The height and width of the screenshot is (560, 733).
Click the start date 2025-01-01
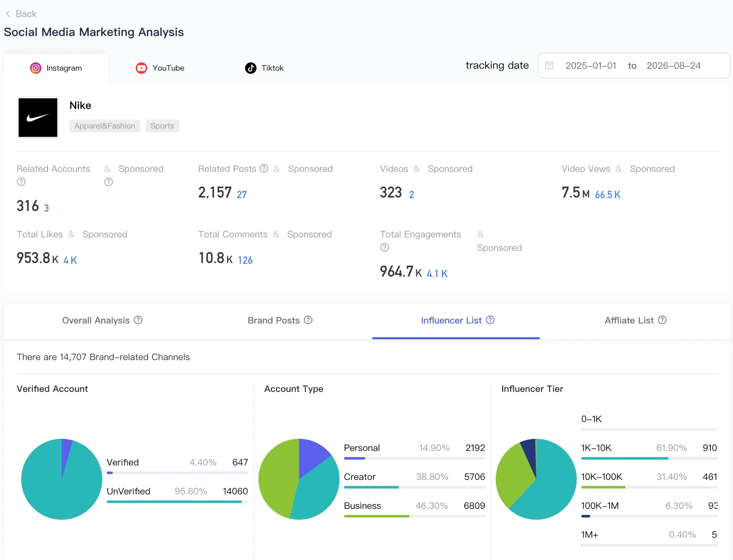(591, 66)
